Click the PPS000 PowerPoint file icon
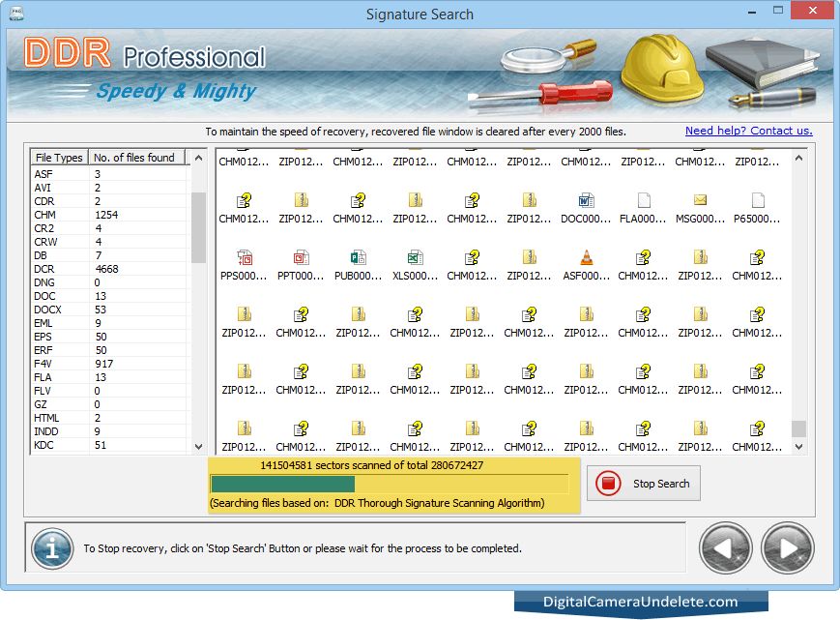Image resolution: width=840 pixels, height=620 pixels. (244, 258)
